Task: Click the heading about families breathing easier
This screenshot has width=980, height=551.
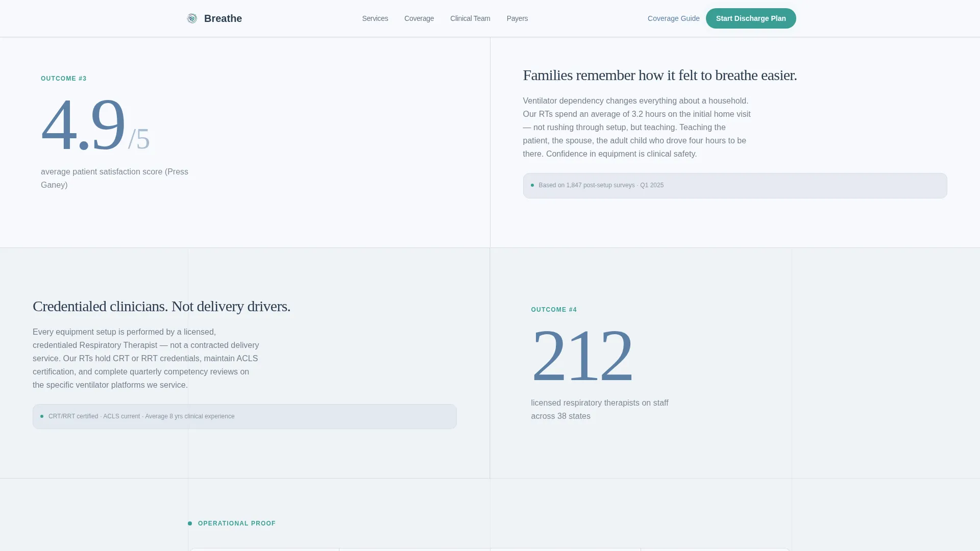Action: point(660,75)
